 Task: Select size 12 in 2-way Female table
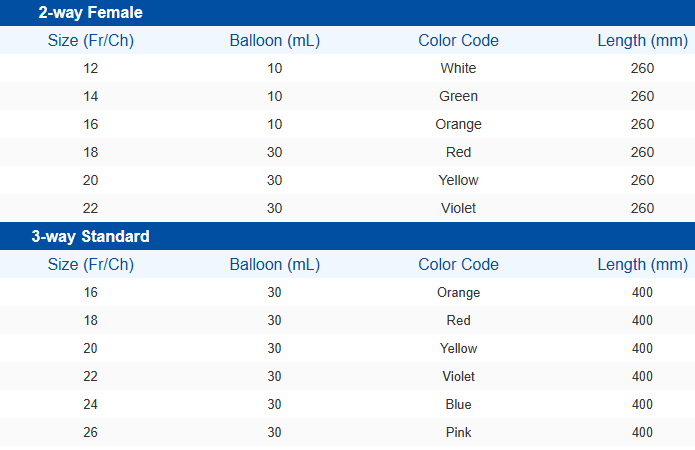point(91,69)
